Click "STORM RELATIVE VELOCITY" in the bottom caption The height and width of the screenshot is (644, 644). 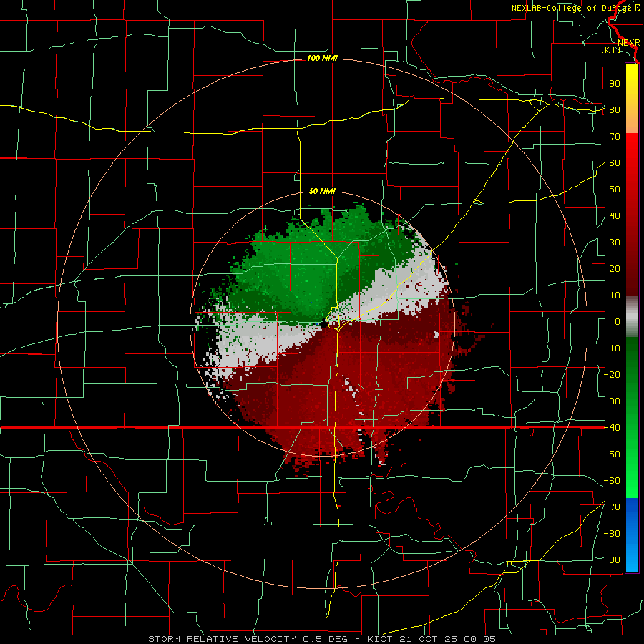click(x=224, y=639)
